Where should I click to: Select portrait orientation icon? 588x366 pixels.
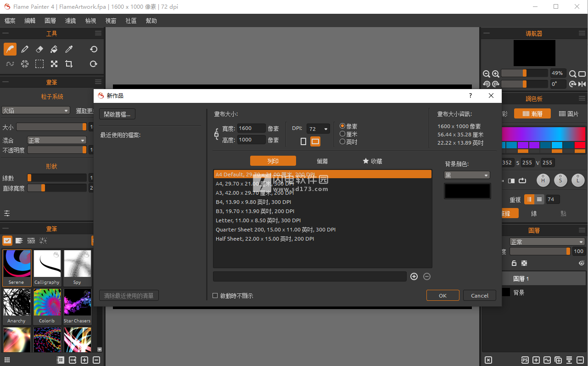[x=303, y=141]
